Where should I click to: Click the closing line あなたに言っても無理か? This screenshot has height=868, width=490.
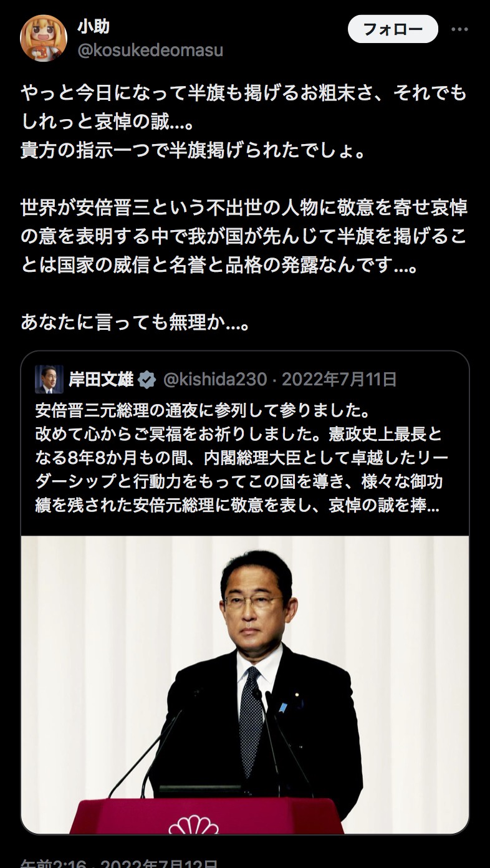click(135, 322)
